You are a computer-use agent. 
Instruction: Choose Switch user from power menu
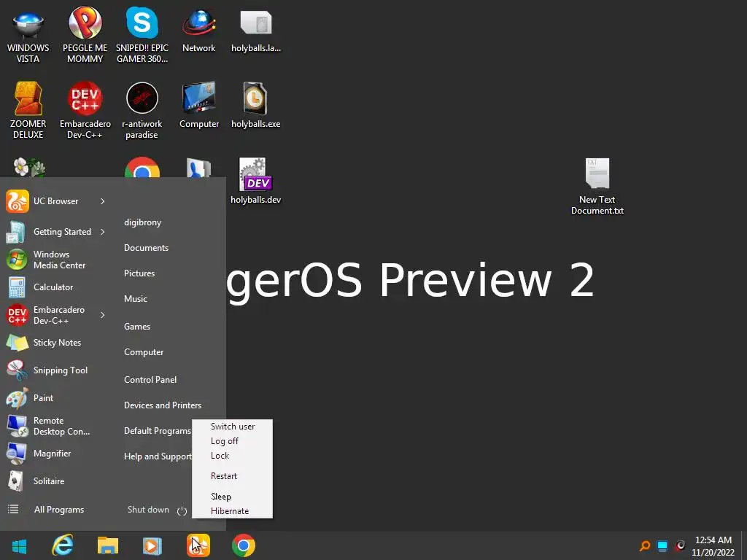[x=233, y=426]
